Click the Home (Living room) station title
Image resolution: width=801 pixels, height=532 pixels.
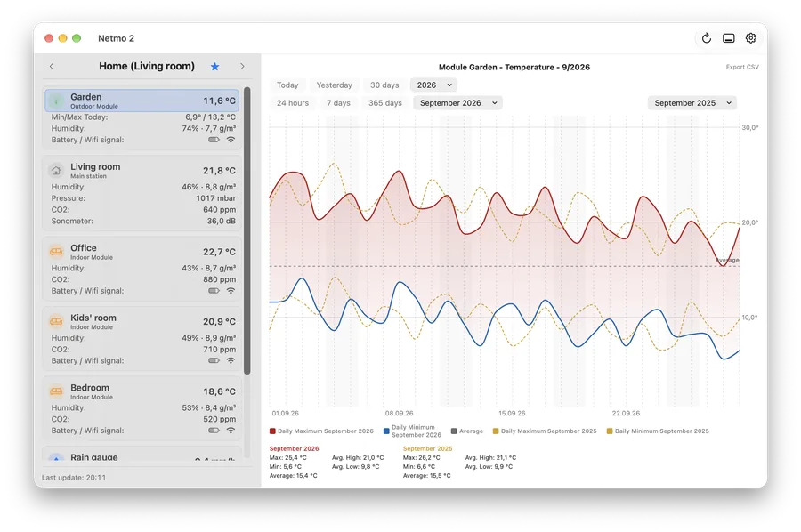pyautogui.click(x=147, y=67)
